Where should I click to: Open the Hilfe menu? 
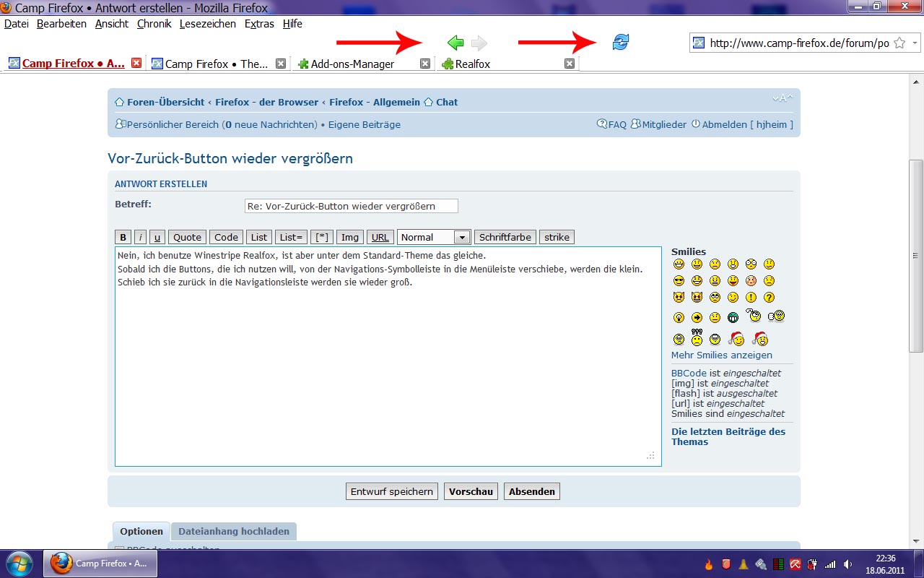(x=292, y=24)
